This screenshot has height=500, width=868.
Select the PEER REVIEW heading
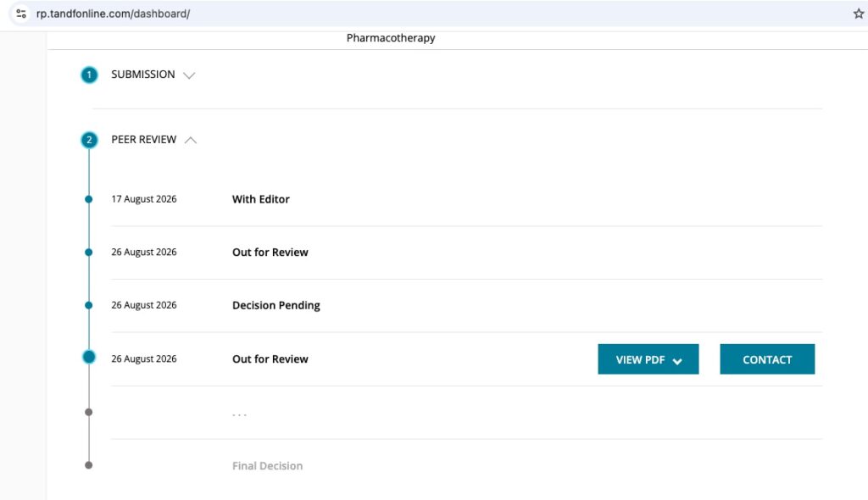144,140
